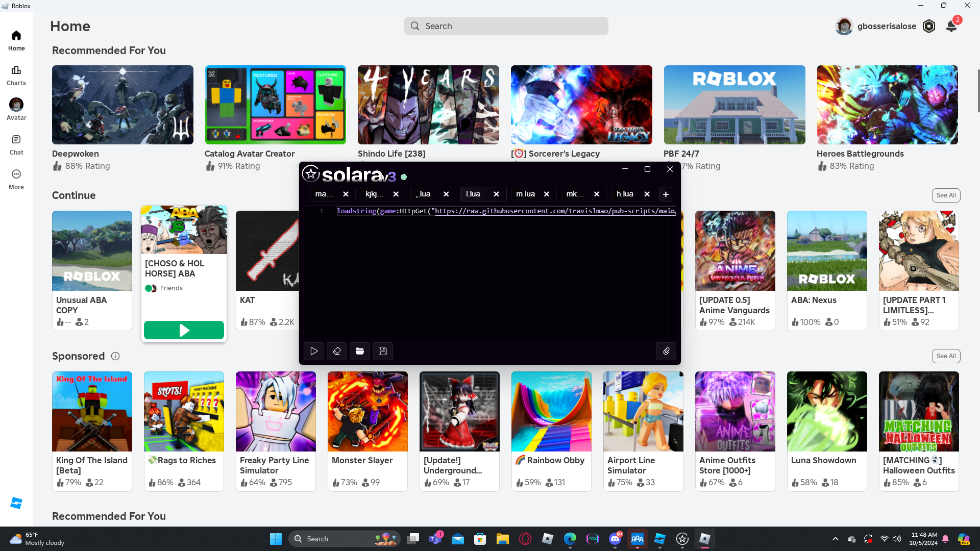Open Chat in left sidebar
Image resolution: width=980 pixels, height=551 pixels.
[16, 144]
